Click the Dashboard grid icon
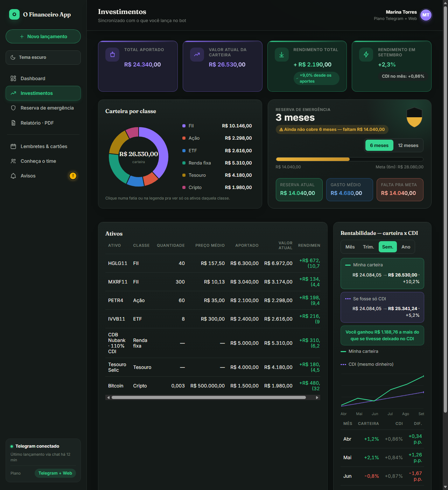 click(13, 78)
